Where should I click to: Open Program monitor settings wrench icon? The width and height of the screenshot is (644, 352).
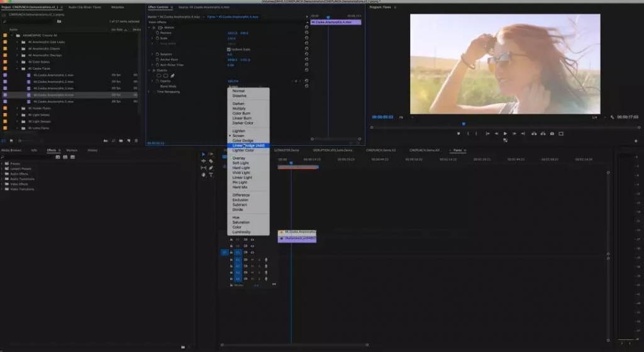(612, 118)
